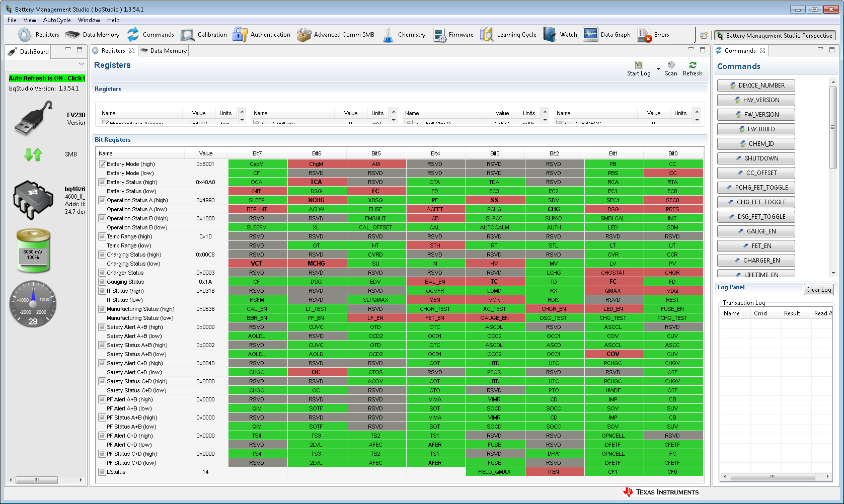Maximize the Commands view panel
The width and height of the screenshot is (844, 504).
pyautogui.click(x=832, y=49)
